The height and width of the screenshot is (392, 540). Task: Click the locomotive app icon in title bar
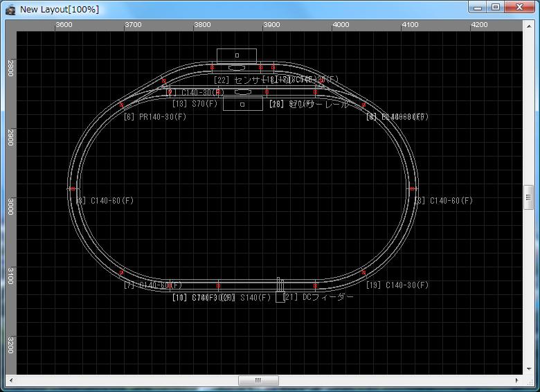(x=10, y=10)
